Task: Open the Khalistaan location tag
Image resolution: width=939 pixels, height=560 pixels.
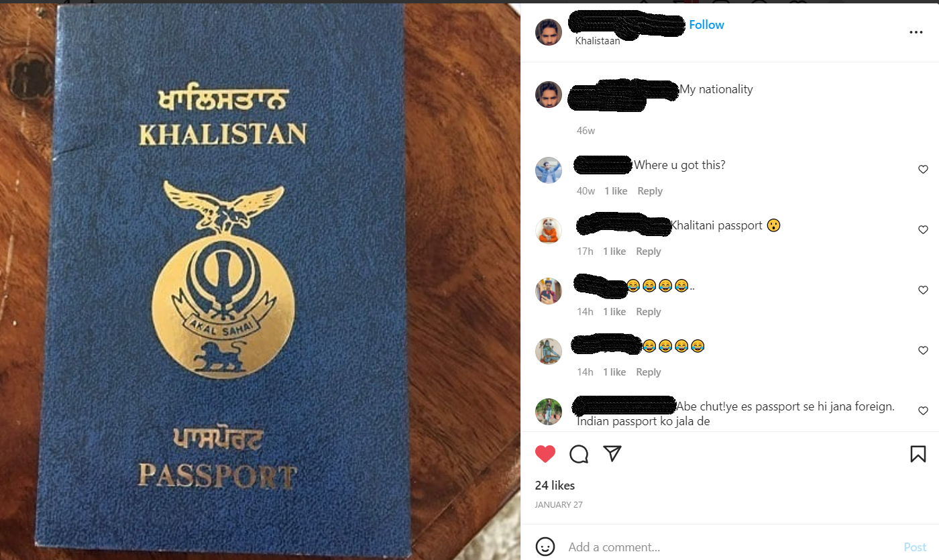Action: 598,41
